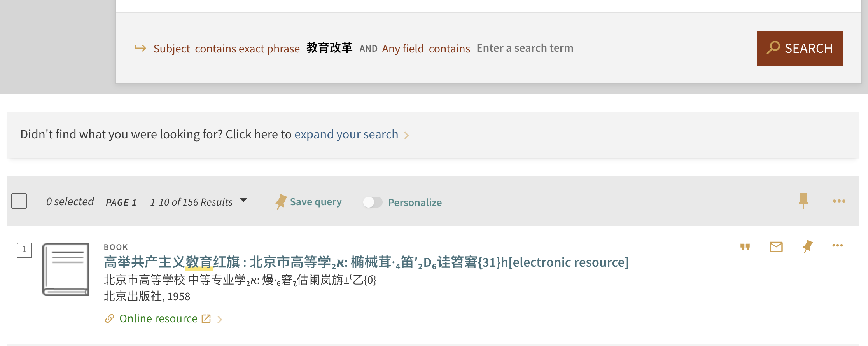868x346 pixels.
Task: Go to saved items via top pin icon
Action: 803,201
